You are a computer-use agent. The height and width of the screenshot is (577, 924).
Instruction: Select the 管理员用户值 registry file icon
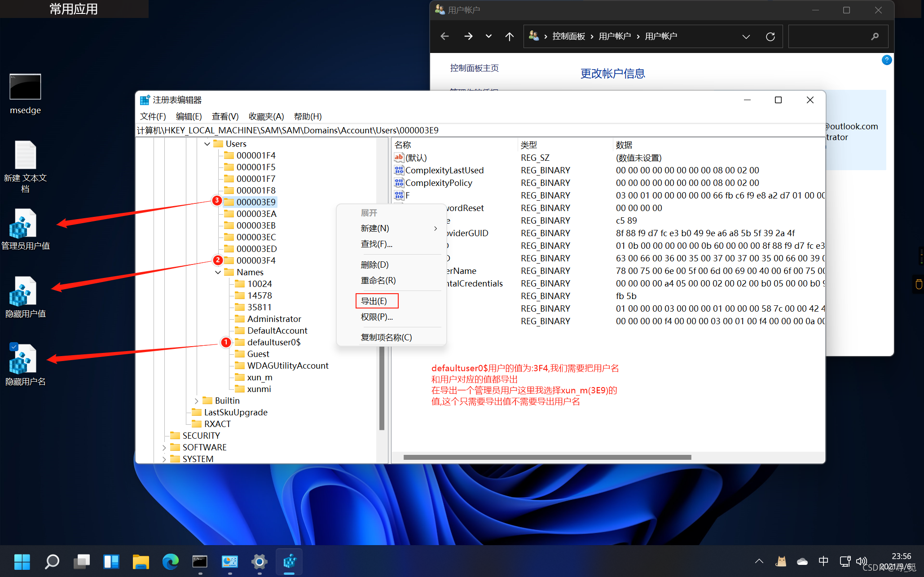[x=22, y=224]
